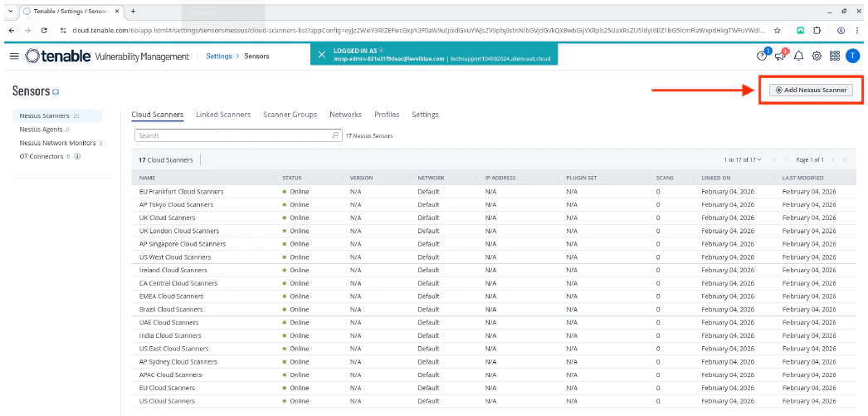Switch to Scanner Groups tab
Image resolution: width=868 pixels, height=416 pixels.
(290, 114)
